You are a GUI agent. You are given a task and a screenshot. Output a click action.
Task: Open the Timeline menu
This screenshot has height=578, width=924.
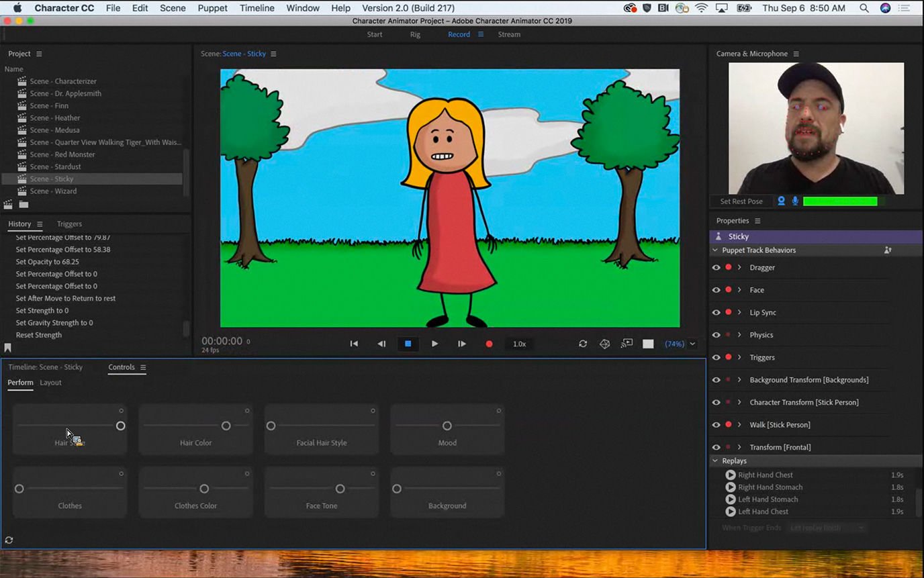(257, 8)
